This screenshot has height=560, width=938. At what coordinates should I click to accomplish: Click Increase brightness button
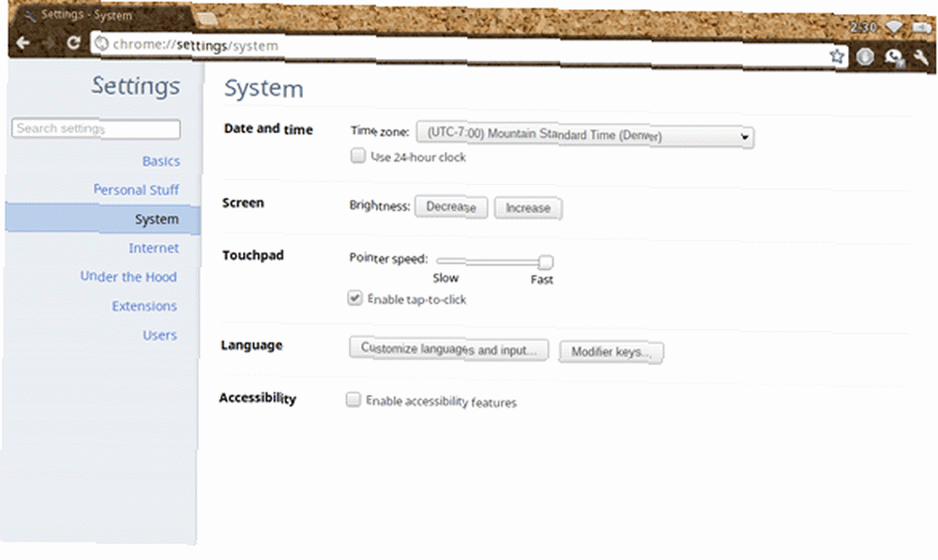click(527, 208)
